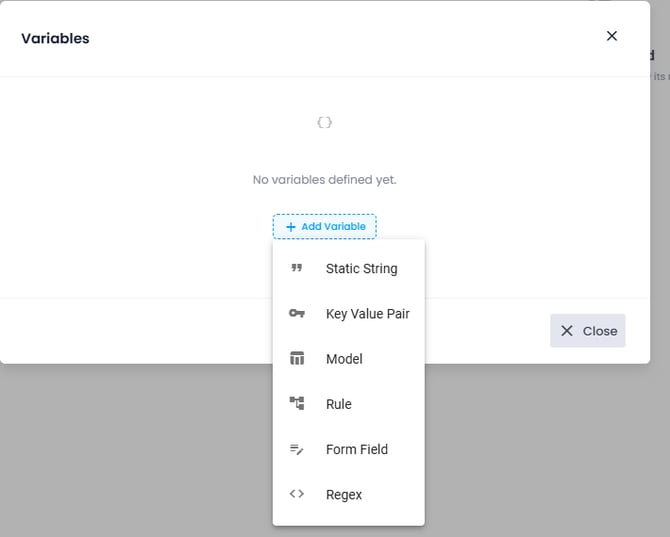Image resolution: width=670 pixels, height=537 pixels.
Task: Select the Regex option in dropdown
Action: click(x=344, y=494)
